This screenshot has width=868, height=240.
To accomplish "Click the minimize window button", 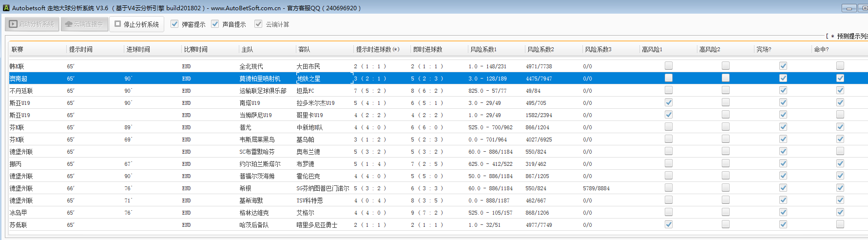I will pyautogui.click(x=849, y=8).
